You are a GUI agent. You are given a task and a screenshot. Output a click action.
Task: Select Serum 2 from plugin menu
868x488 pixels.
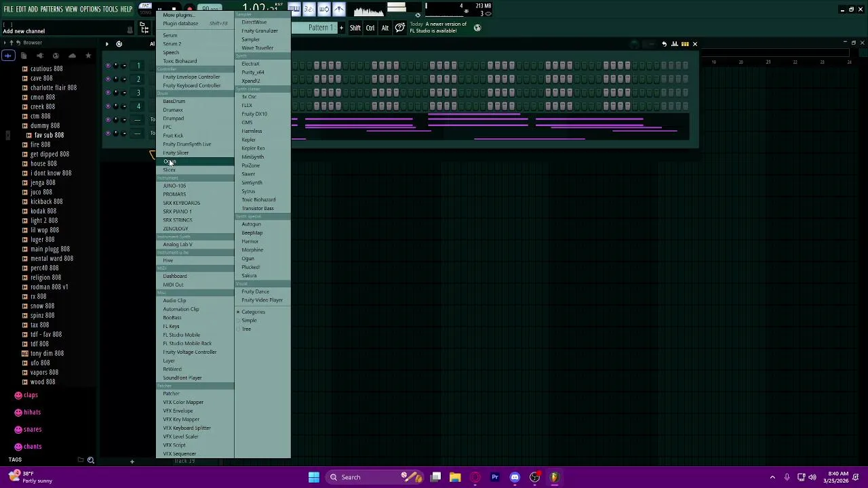(x=172, y=44)
